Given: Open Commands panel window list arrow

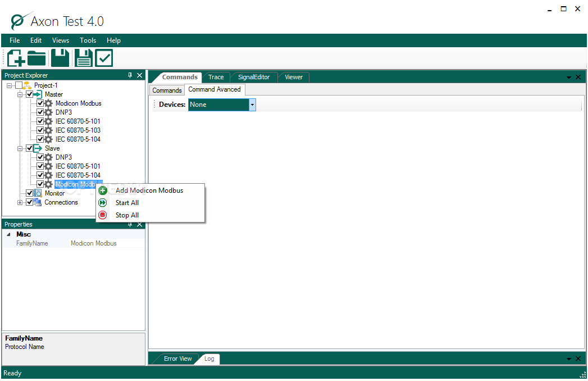Looking at the screenshot, I should (568, 78).
